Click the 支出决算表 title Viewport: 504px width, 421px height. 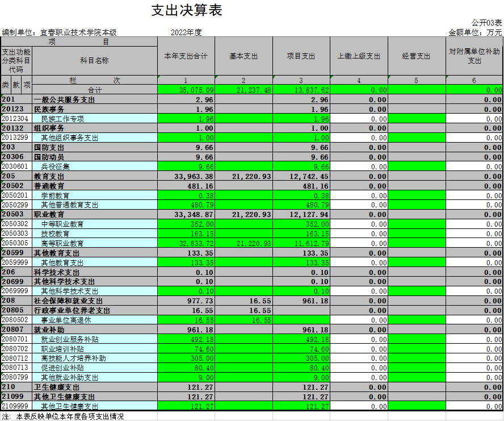187,10
